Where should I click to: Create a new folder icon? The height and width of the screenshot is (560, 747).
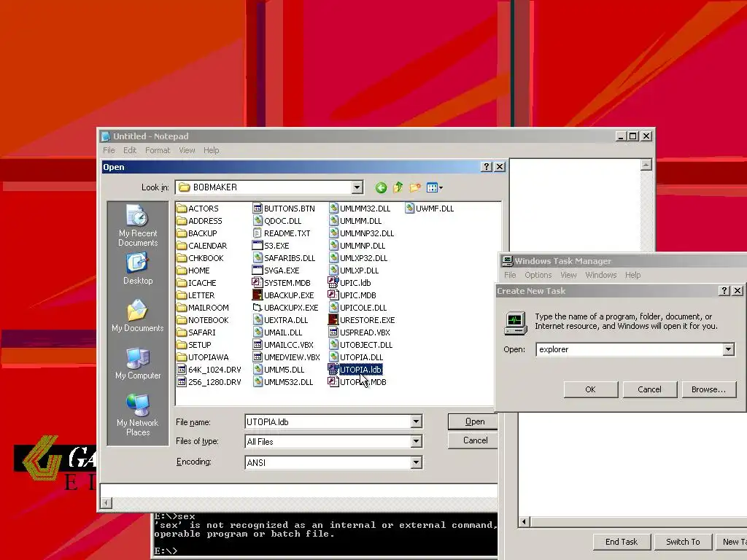(415, 187)
